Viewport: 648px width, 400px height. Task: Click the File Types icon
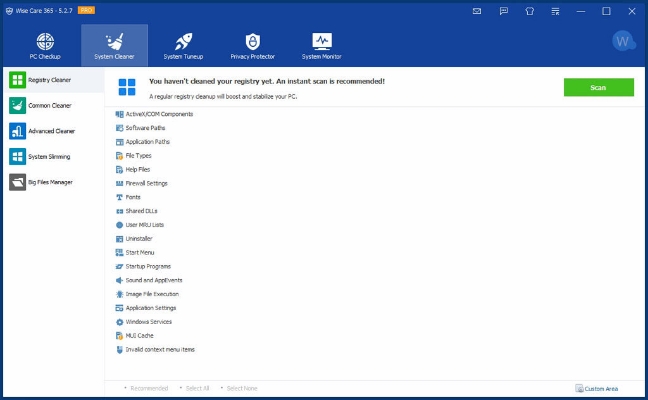[119, 156]
